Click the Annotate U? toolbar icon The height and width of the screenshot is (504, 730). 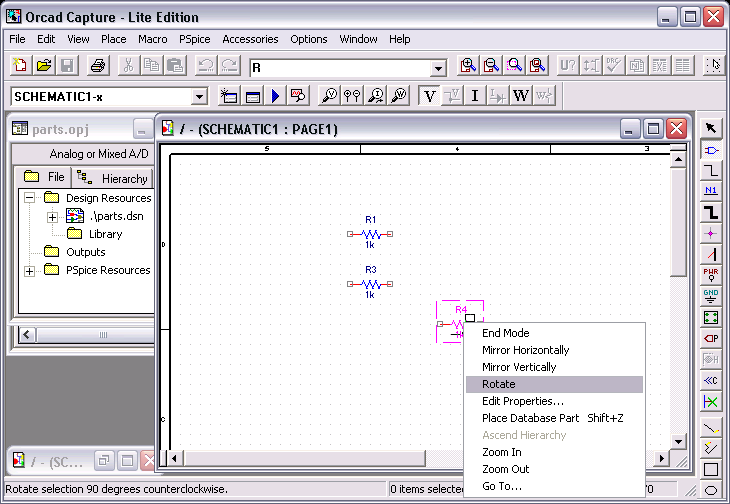point(568,66)
